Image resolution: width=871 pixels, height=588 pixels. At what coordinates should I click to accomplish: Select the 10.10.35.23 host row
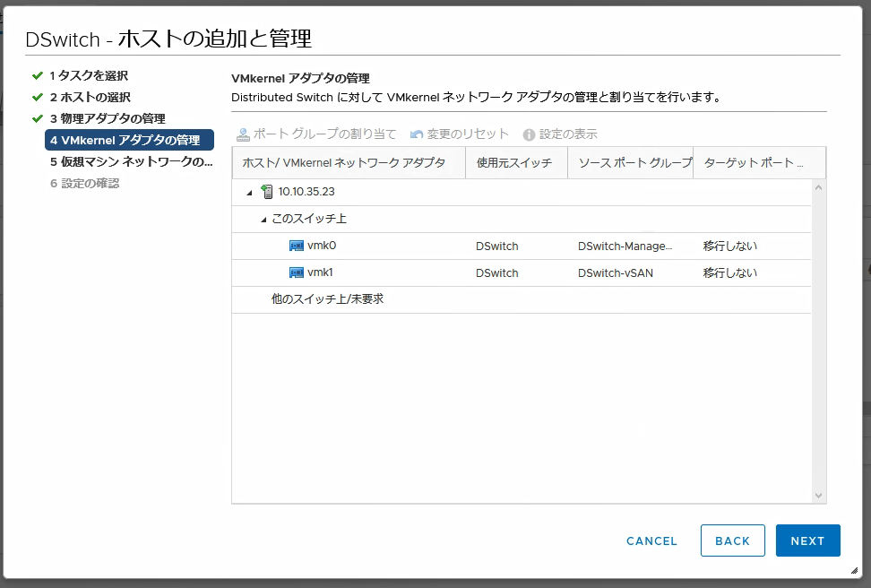click(522, 193)
